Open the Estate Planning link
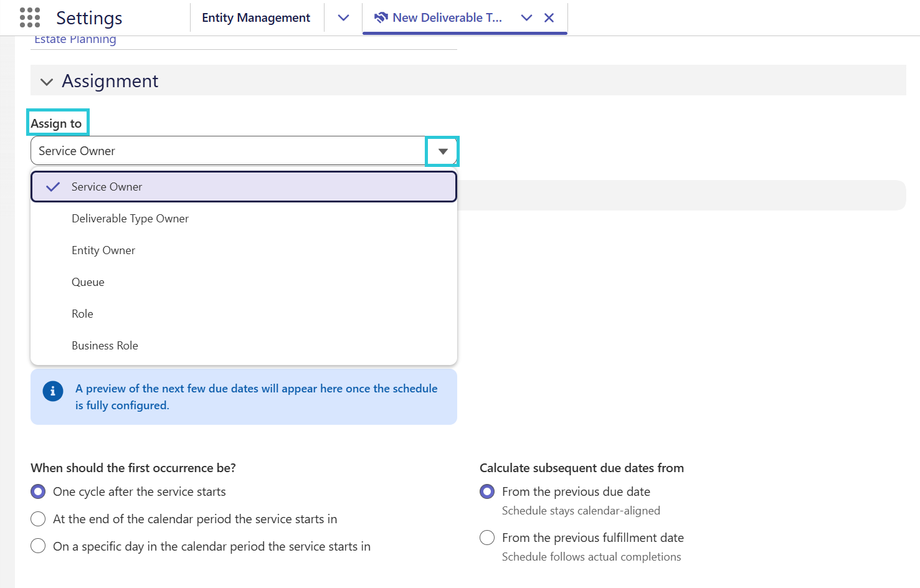Image resolution: width=920 pixels, height=588 pixels. click(x=75, y=40)
